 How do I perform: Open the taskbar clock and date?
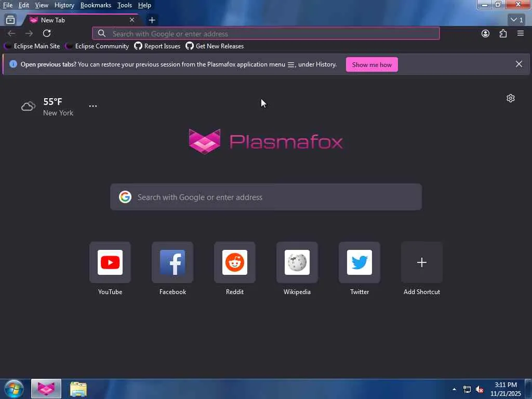(x=506, y=389)
